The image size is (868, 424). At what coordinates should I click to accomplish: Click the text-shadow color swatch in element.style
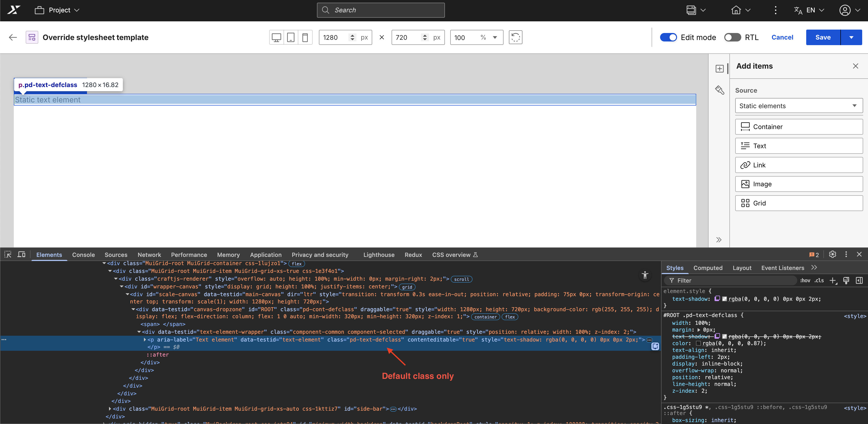click(x=724, y=299)
